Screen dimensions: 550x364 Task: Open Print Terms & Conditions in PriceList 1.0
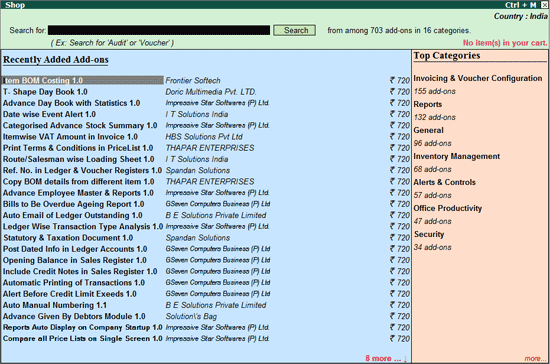coord(78,148)
